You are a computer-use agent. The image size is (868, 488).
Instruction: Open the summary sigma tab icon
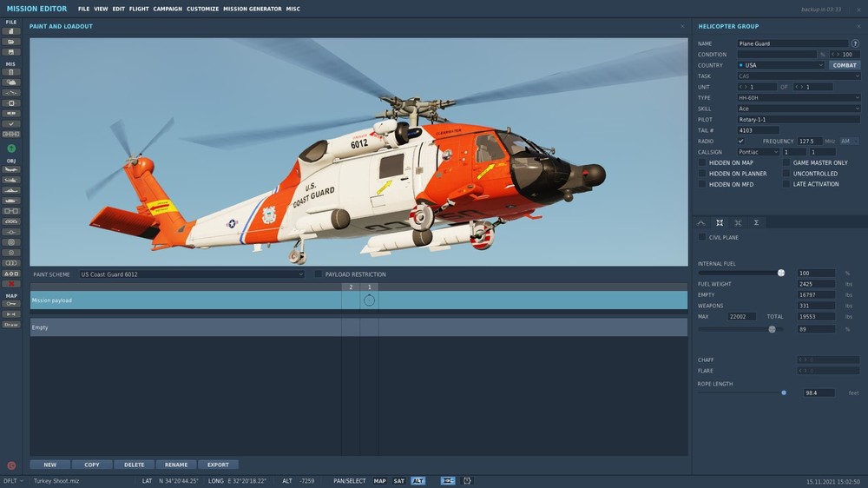[x=756, y=222]
